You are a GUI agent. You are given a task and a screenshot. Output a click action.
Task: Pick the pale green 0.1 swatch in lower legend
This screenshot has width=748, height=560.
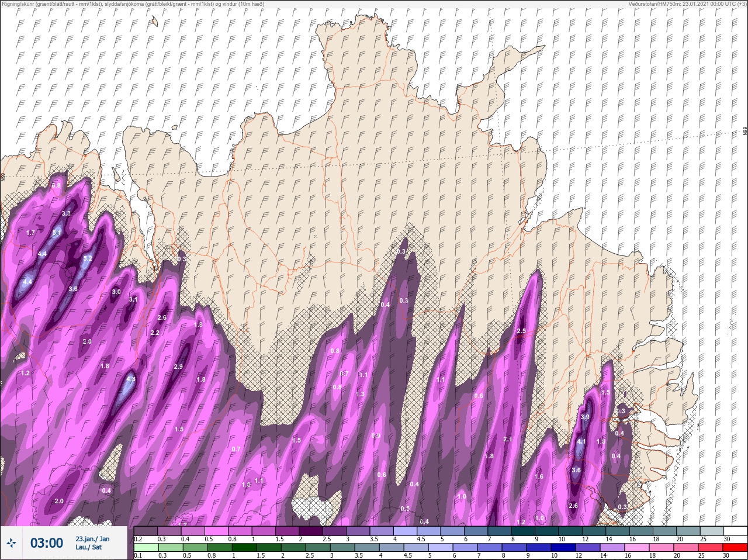pyautogui.click(x=146, y=548)
